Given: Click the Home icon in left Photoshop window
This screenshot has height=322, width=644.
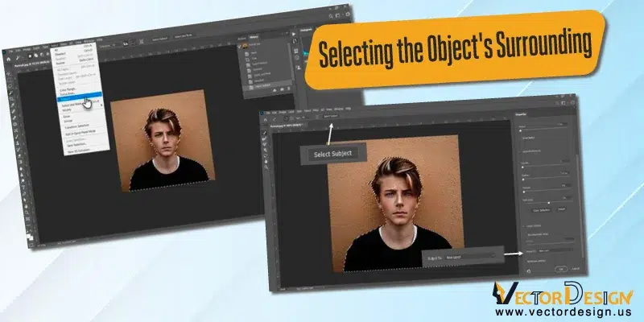Looking at the screenshot, I should point(9,59).
